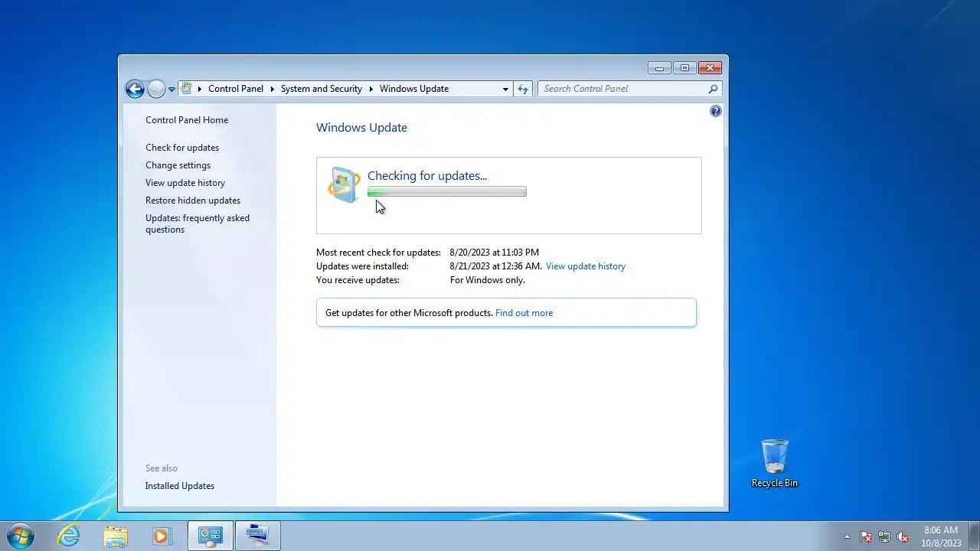Click the Checking for updates... text
980x551 pixels.
(x=427, y=176)
